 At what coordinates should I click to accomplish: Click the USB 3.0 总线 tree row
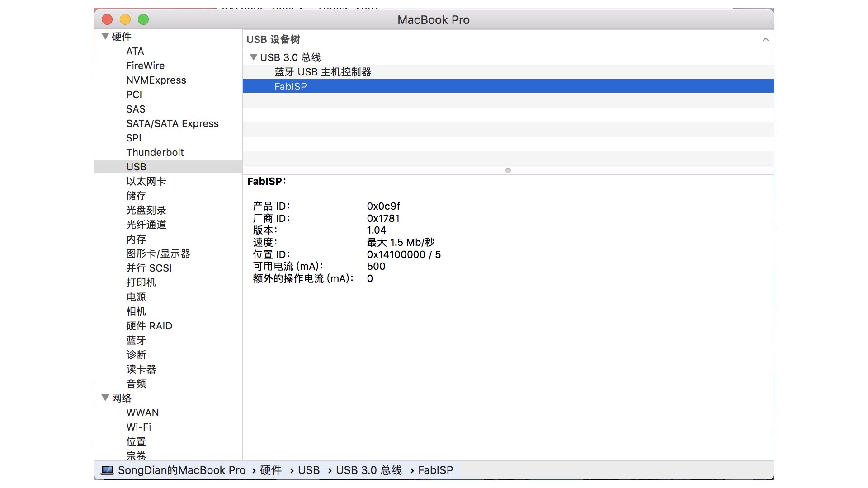(x=508, y=57)
